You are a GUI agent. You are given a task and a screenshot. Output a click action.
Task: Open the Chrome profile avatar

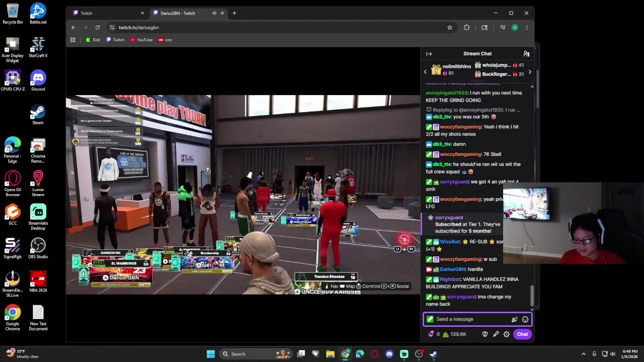(x=514, y=27)
